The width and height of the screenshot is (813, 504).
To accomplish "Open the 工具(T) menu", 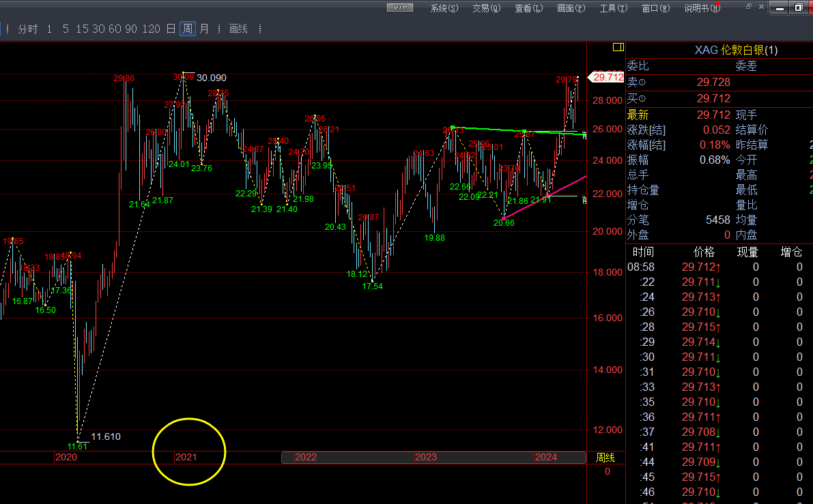I will 613,8.
